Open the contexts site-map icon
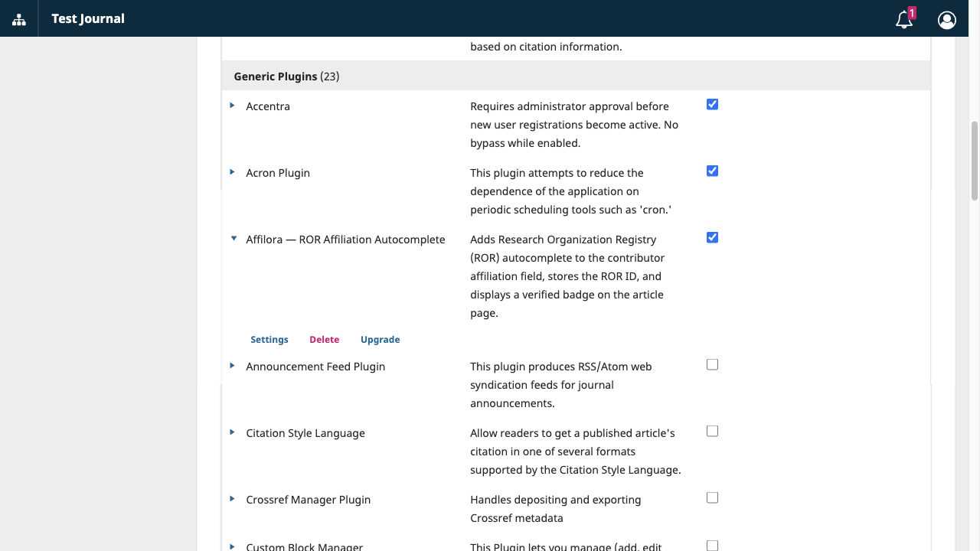This screenshot has width=980, height=551. coord(19,19)
